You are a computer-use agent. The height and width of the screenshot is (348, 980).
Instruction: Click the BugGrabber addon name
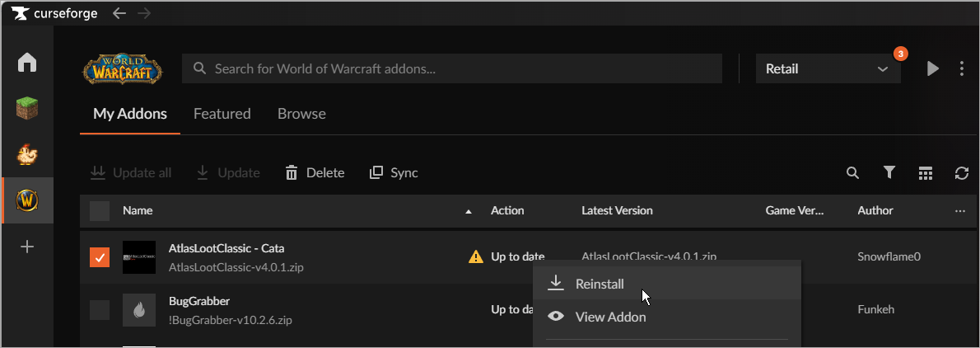point(199,301)
